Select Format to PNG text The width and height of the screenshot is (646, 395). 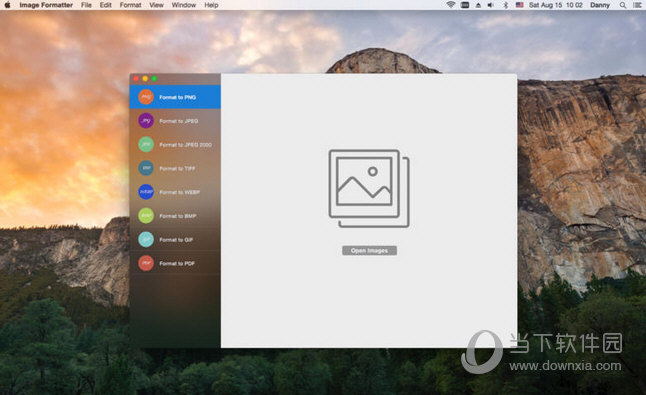point(178,97)
